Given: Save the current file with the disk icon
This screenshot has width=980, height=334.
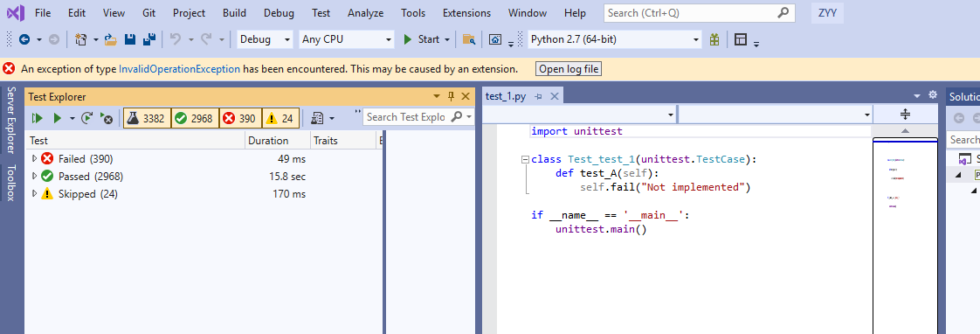Looking at the screenshot, I should pyautogui.click(x=130, y=39).
